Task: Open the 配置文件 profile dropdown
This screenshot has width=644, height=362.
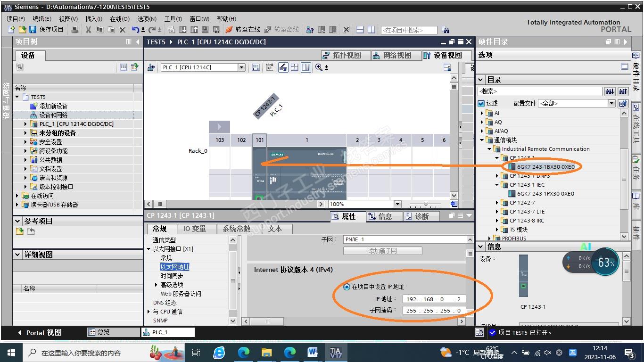Action: point(611,103)
